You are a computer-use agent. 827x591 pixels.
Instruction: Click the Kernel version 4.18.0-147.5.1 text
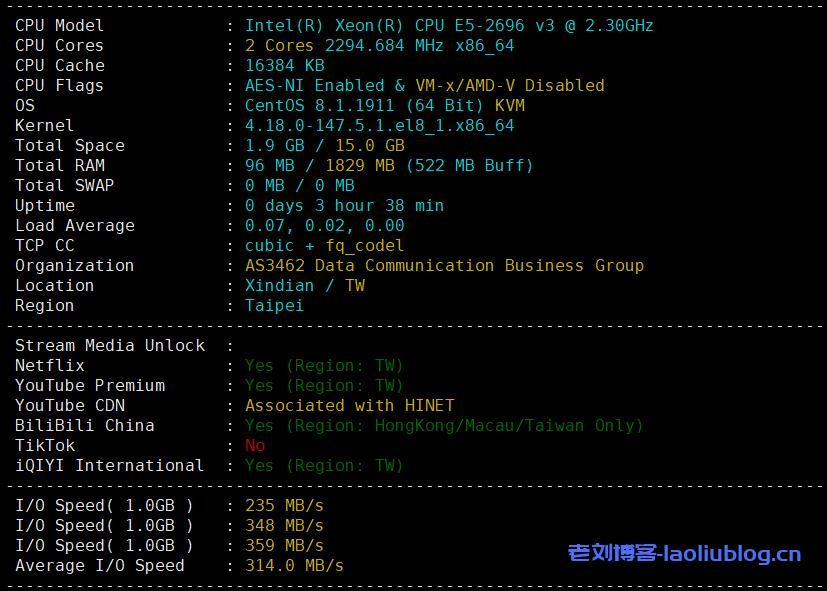click(x=379, y=126)
